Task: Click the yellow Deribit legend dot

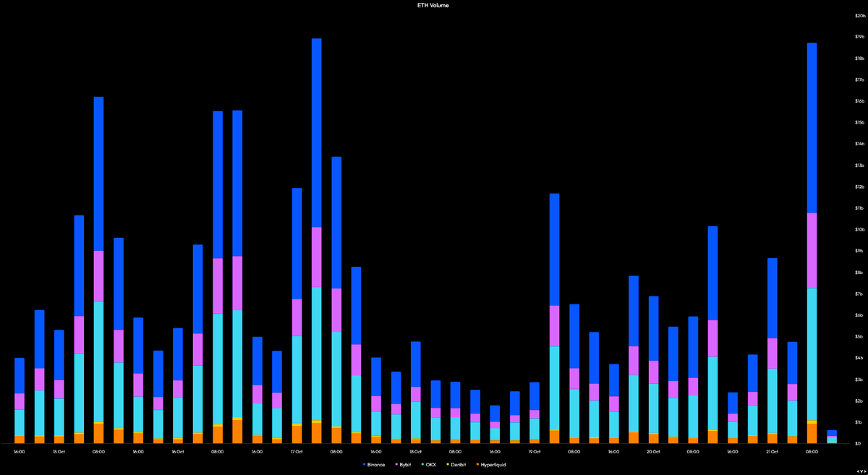Action: click(447, 465)
